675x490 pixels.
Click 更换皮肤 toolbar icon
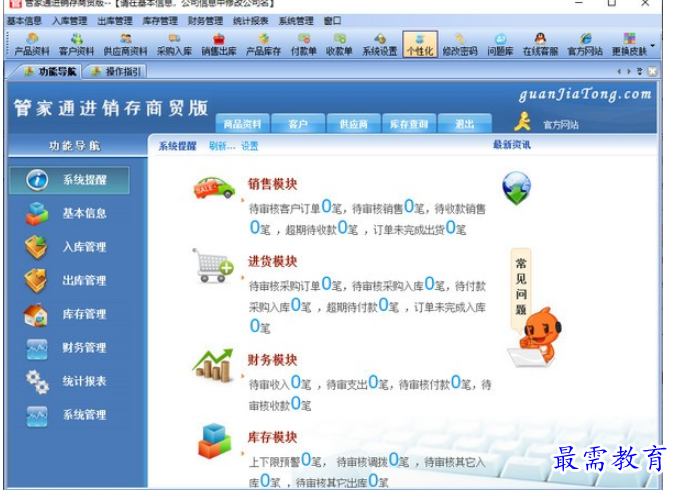(629, 45)
